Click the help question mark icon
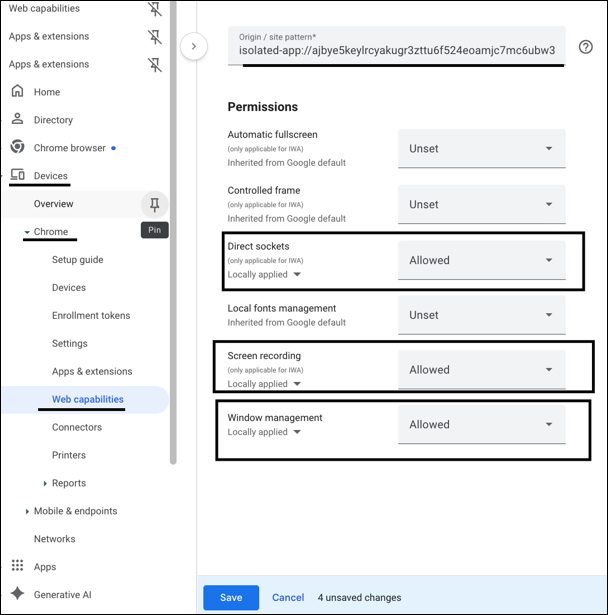This screenshot has width=608, height=615. (584, 47)
